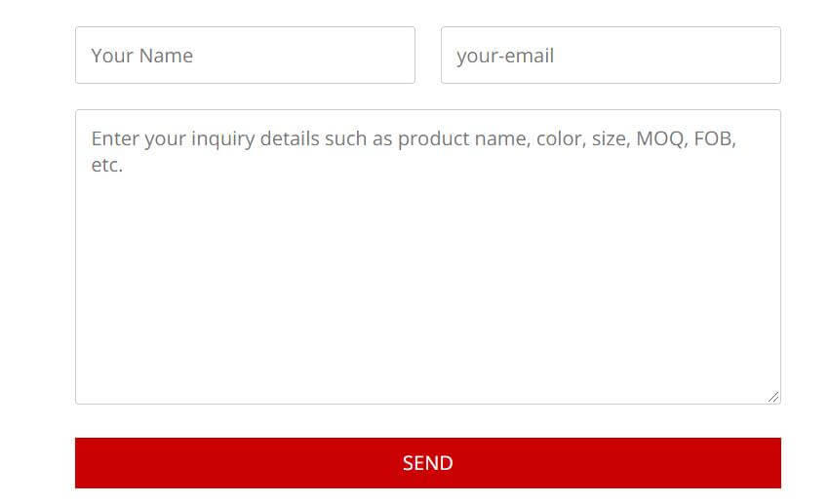Click the diagonal grip icon in textarea corner
Image resolution: width=829 pixels, height=504 pixels.
pyautogui.click(x=773, y=398)
